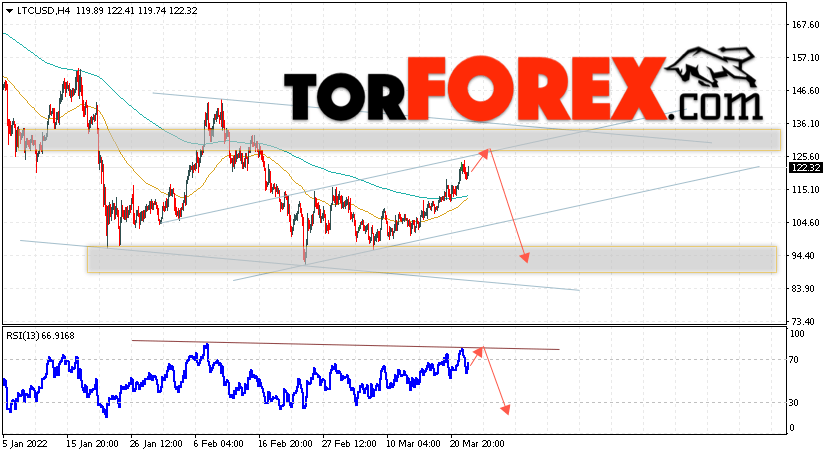827x455 pixels.
Task: Select the LTCUSD,H4 symbol label
Action: pos(45,10)
